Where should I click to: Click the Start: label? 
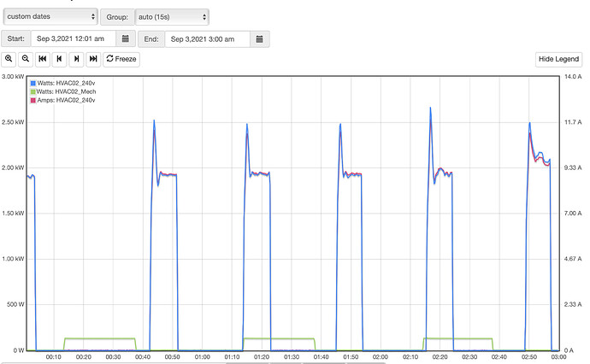coord(15,38)
